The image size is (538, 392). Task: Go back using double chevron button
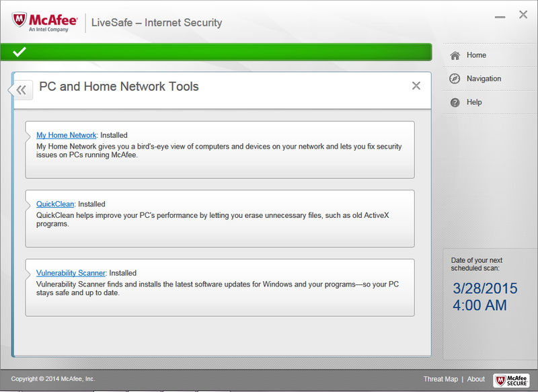pyautogui.click(x=22, y=90)
